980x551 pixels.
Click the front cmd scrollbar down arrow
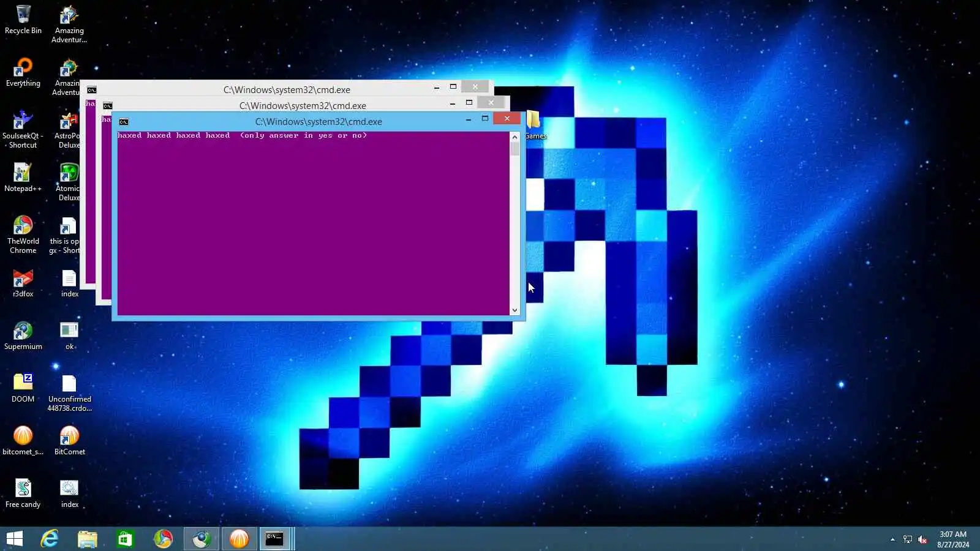[514, 310]
